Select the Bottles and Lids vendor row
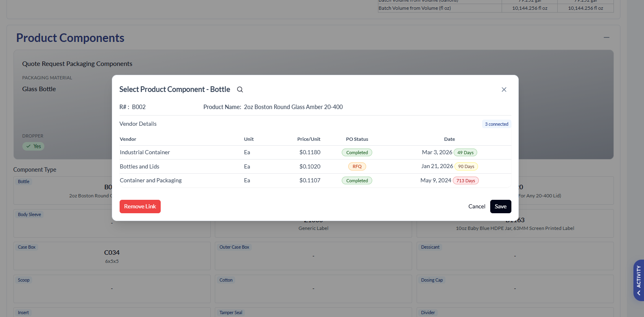Screen dimensions: 644x317 (315, 166)
